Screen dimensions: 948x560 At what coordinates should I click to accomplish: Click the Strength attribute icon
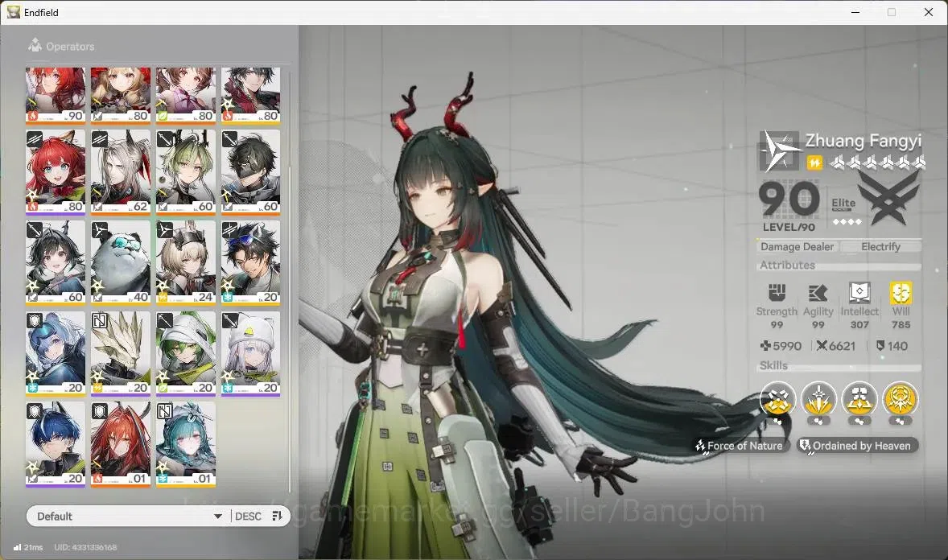pyautogui.click(x=777, y=293)
